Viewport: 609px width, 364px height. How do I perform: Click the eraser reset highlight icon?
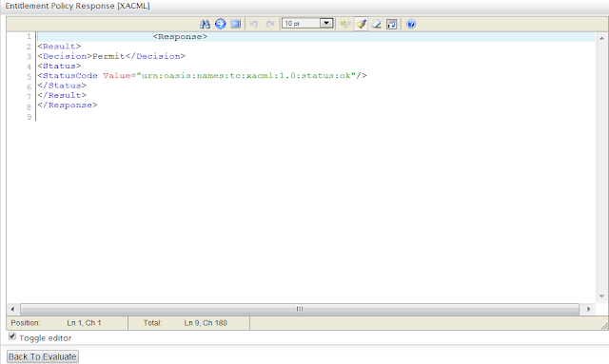376,24
